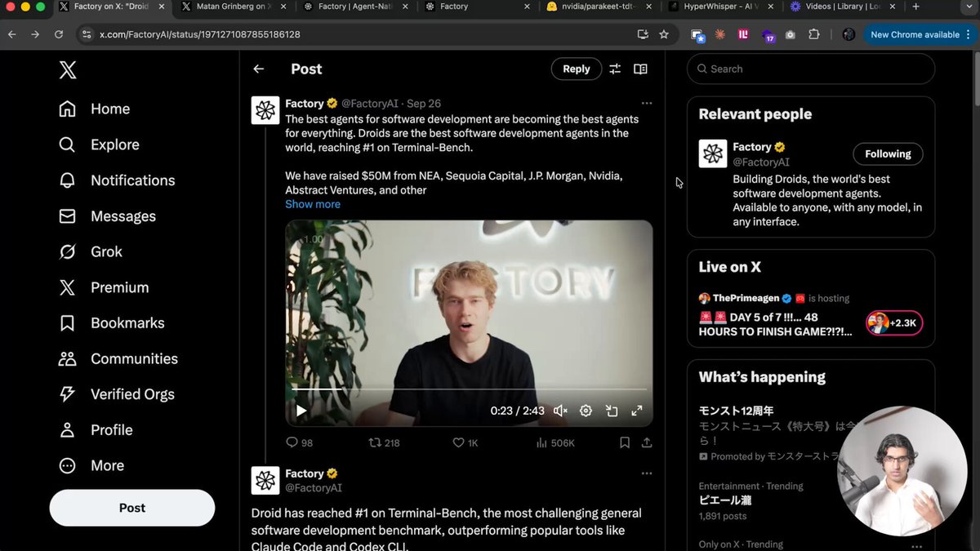Image resolution: width=980 pixels, height=551 pixels.
Task: Unmute the video player
Action: click(x=559, y=411)
